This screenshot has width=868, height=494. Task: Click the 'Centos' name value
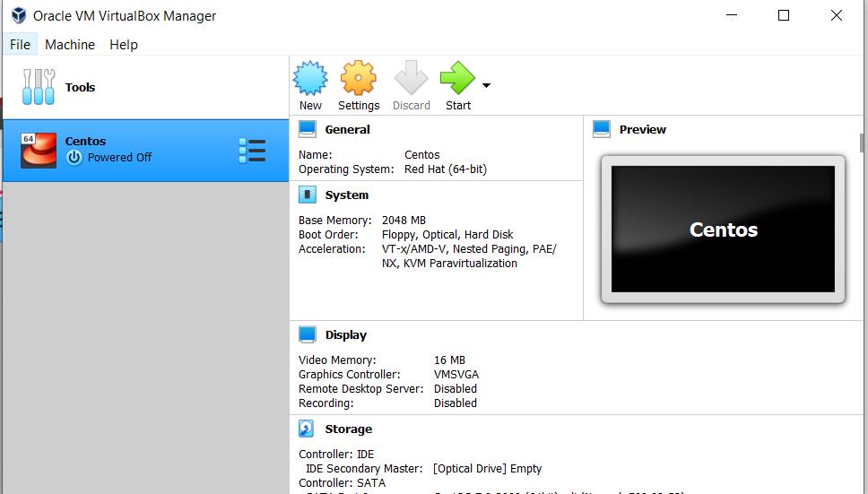point(421,155)
